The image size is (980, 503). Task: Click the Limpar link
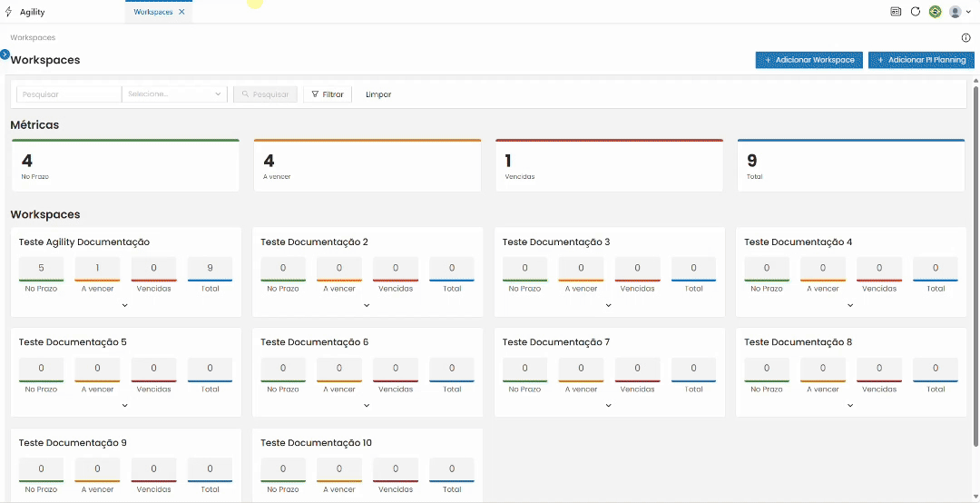(378, 94)
